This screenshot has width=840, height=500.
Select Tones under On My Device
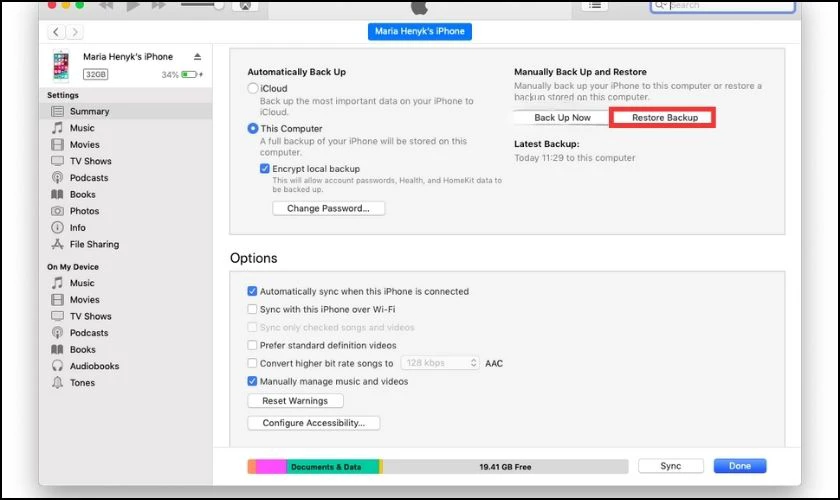tap(82, 383)
